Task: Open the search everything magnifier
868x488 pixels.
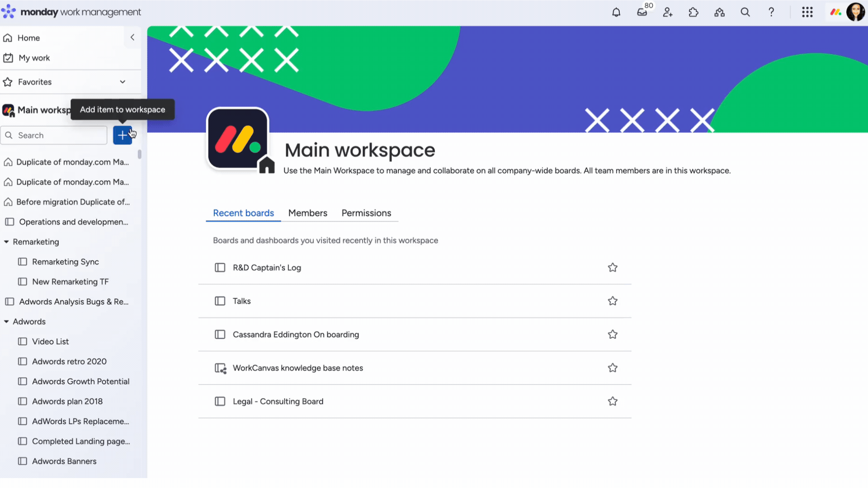Action: point(745,12)
